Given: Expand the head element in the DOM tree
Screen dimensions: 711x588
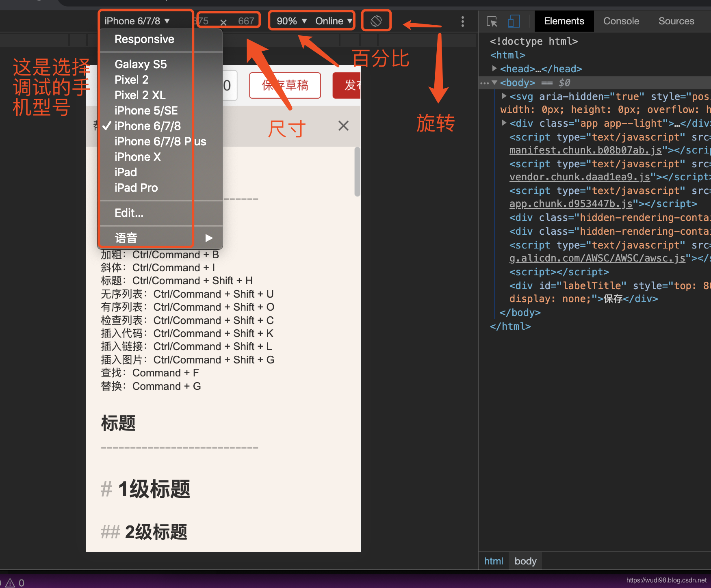Looking at the screenshot, I should pos(494,69).
